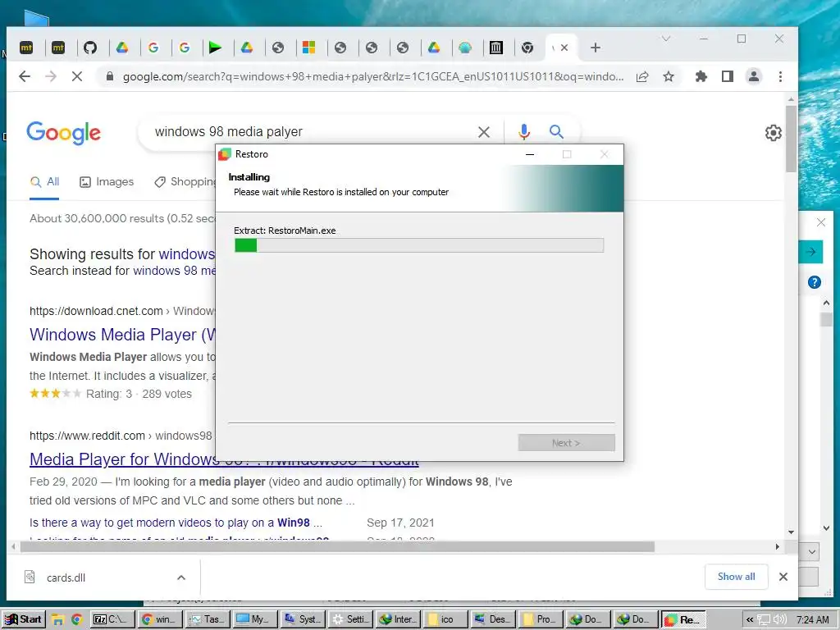Switch to ico folder taskbar button

(x=445, y=620)
